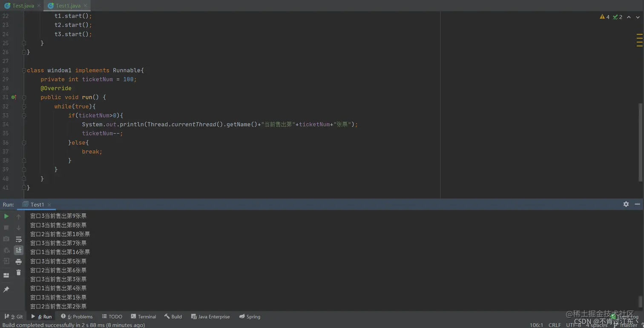Click the up arrow in Run toolbar
The width and height of the screenshot is (644, 328).
[18, 217]
